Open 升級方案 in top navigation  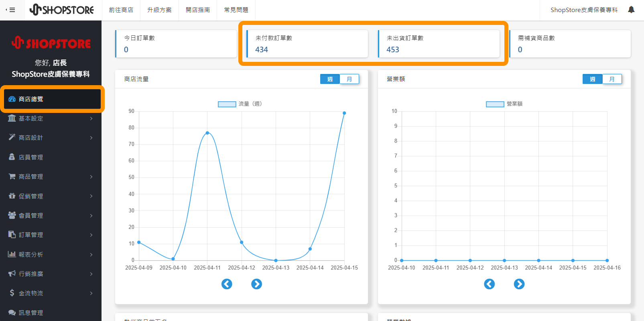point(159,10)
